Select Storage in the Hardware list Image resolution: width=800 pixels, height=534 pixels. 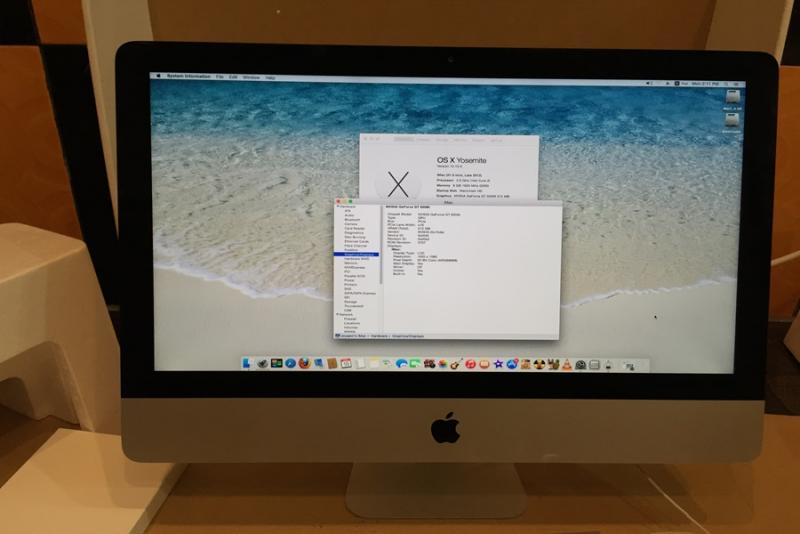[x=351, y=301]
